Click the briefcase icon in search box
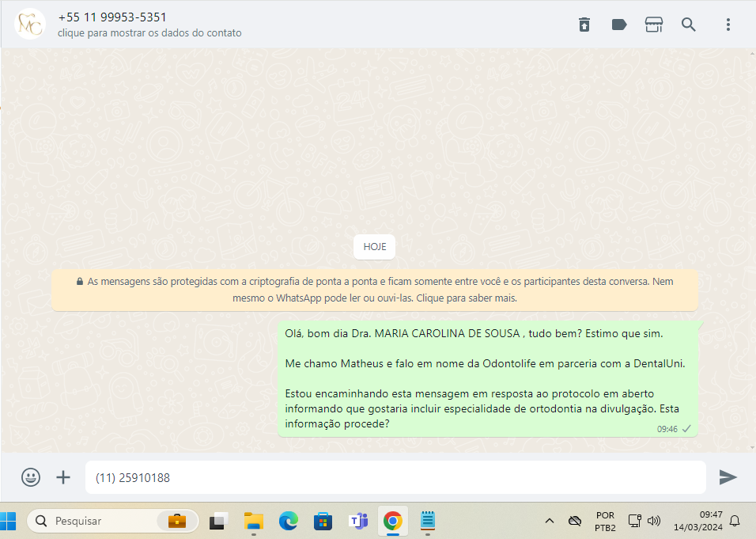The width and height of the screenshot is (756, 539). coord(177,521)
